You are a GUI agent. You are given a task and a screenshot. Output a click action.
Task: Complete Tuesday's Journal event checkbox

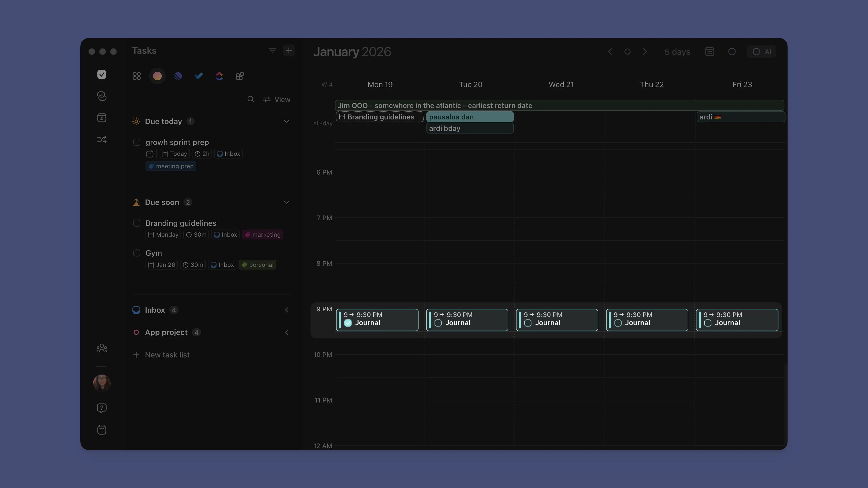[x=438, y=322]
